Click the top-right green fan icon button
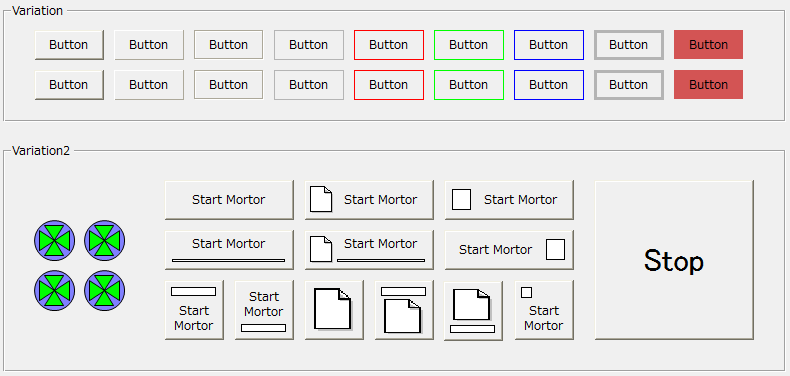 (104, 240)
